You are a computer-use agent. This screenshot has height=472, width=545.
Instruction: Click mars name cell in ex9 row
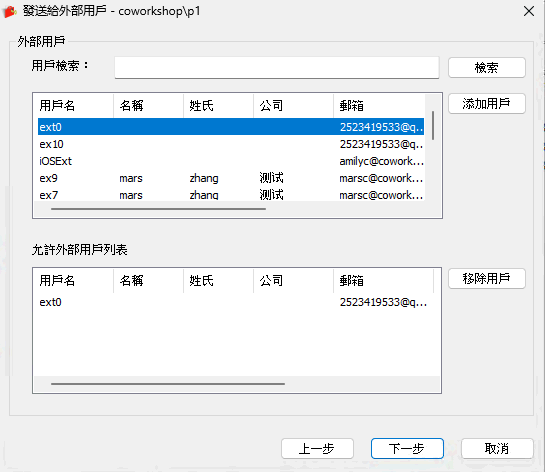[131, 178]
